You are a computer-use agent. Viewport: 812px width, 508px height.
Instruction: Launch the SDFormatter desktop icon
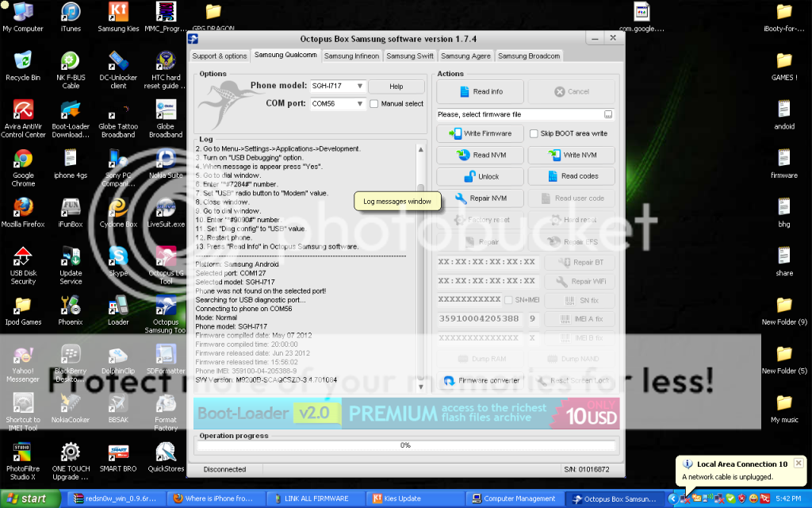pos(166,360)
